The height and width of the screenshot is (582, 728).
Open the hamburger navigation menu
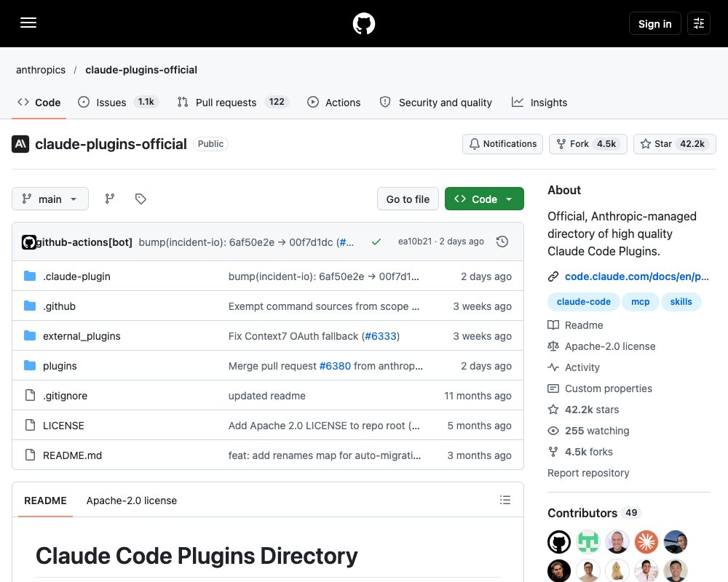point(28,23)
